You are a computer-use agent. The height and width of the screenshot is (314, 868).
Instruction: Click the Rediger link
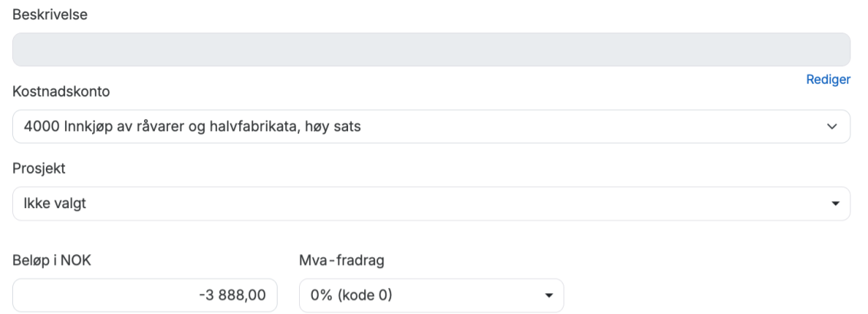[828, 80]
